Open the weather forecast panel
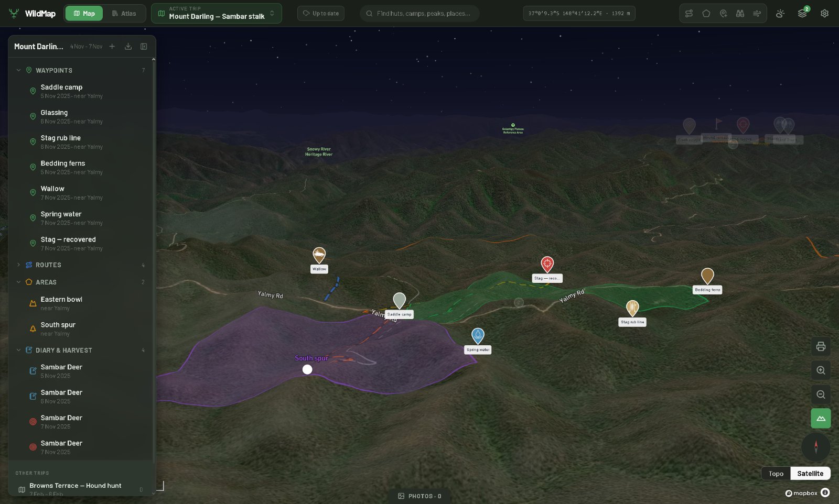 [780, 14]
